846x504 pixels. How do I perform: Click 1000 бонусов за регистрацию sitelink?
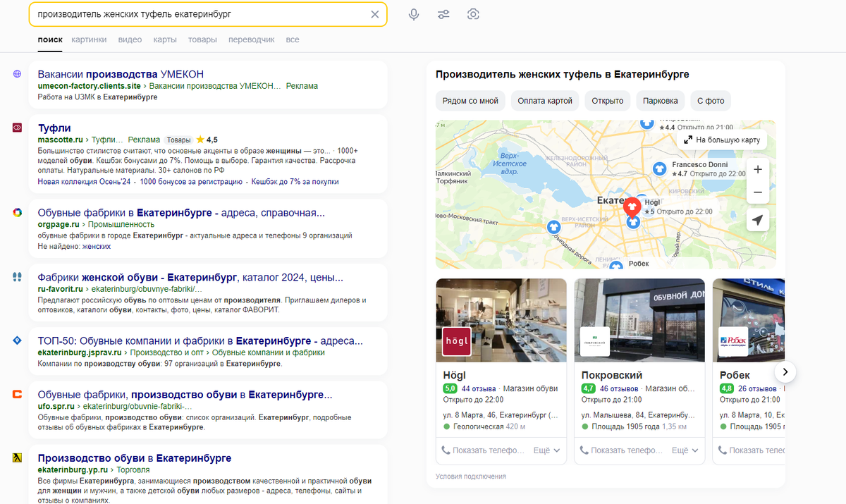[191, 182]
